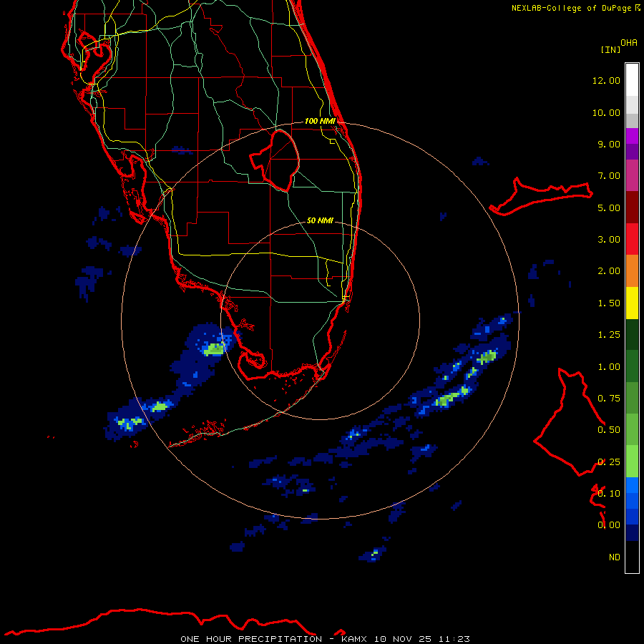
Task: Click the 9.00 legend value
Action: pos(609,144)
